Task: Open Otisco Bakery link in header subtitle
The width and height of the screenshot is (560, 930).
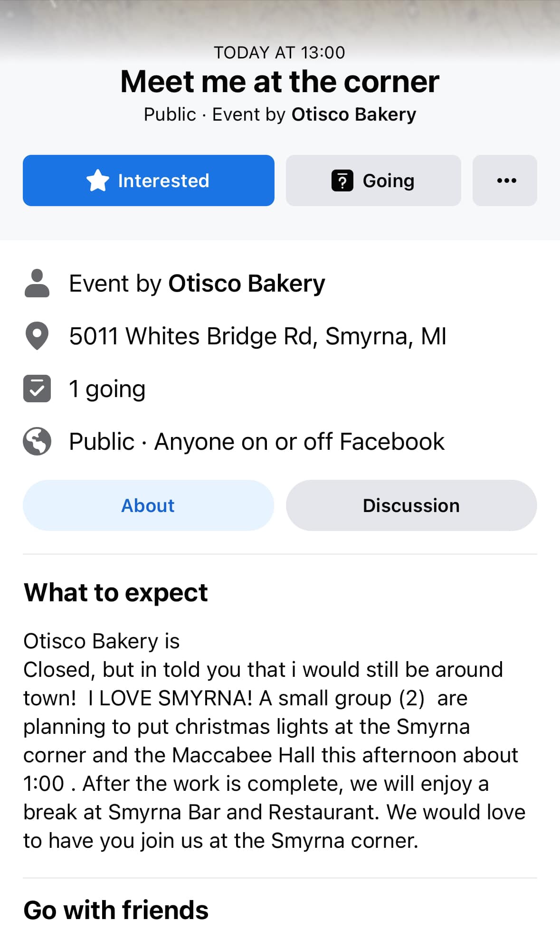Action: (x=354, y=114)
